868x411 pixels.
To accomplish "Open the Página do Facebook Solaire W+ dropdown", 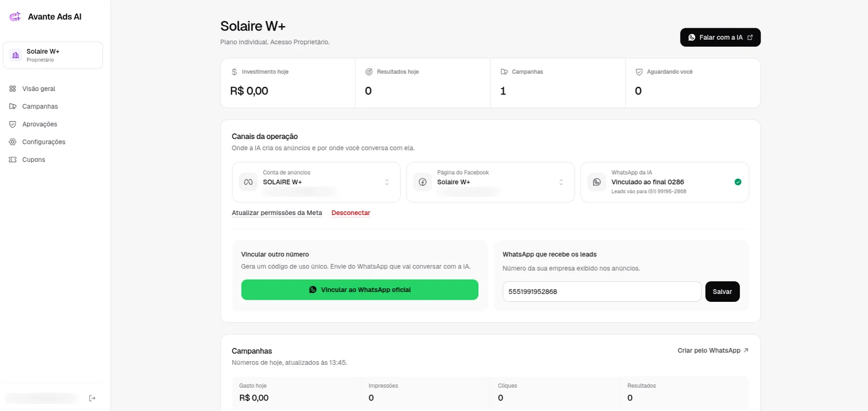I will [490, 182].
